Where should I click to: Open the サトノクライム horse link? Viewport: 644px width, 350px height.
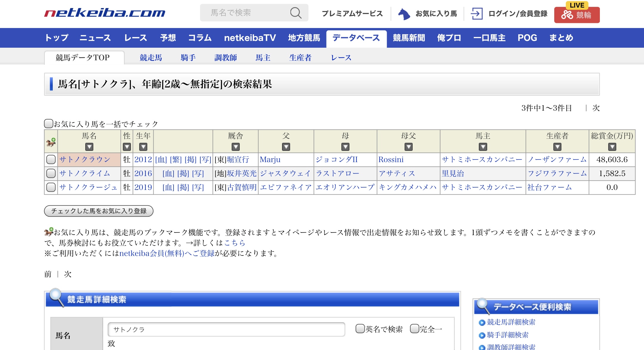[85, 174]
